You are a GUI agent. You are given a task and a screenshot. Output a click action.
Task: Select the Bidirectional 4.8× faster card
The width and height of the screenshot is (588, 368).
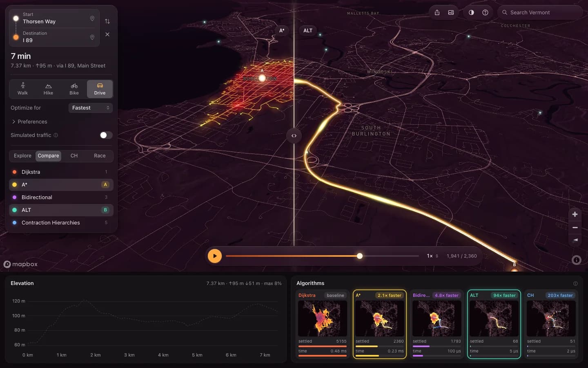pos(437,324)
